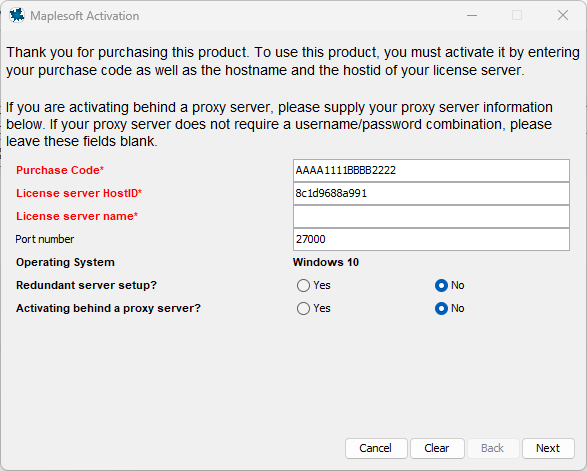Viewport: 587px width, 471px height.
Task: Click the License server name* label
Action: 77,216
